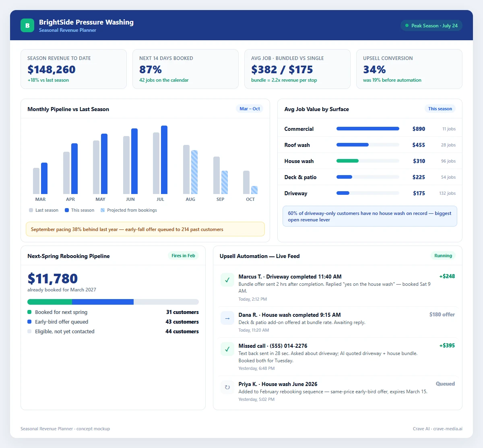Screen dimensions: 483x448
Task: Click the $180 offer label
Action: point(442,314)
